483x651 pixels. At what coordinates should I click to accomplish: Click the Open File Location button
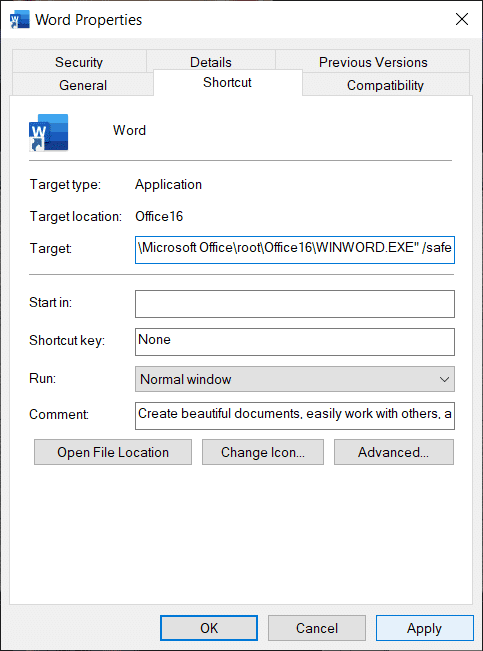click(x=113, y=452)
